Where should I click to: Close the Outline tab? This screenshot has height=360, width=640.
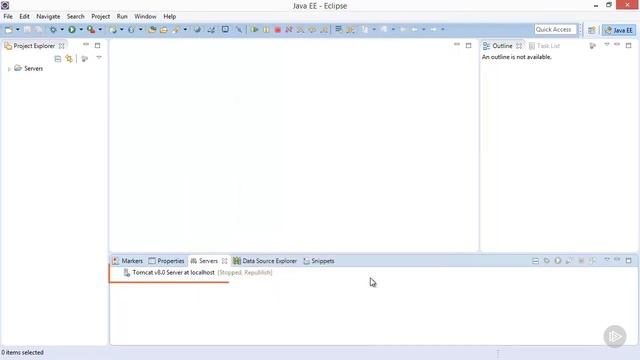coord(519,46)
